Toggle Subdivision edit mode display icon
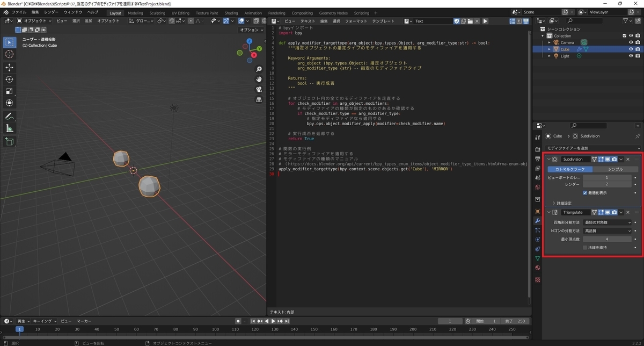644x346 pixels. 601,159
